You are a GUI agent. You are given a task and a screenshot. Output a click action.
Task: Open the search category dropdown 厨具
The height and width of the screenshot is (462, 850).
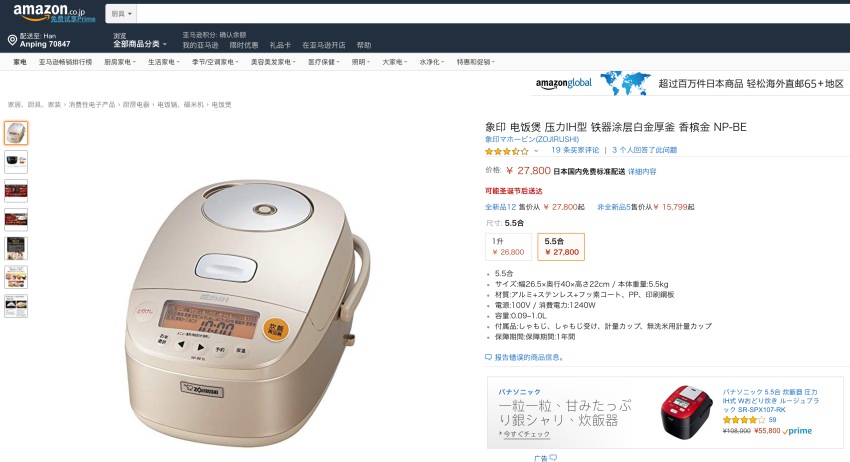(121, 14)
